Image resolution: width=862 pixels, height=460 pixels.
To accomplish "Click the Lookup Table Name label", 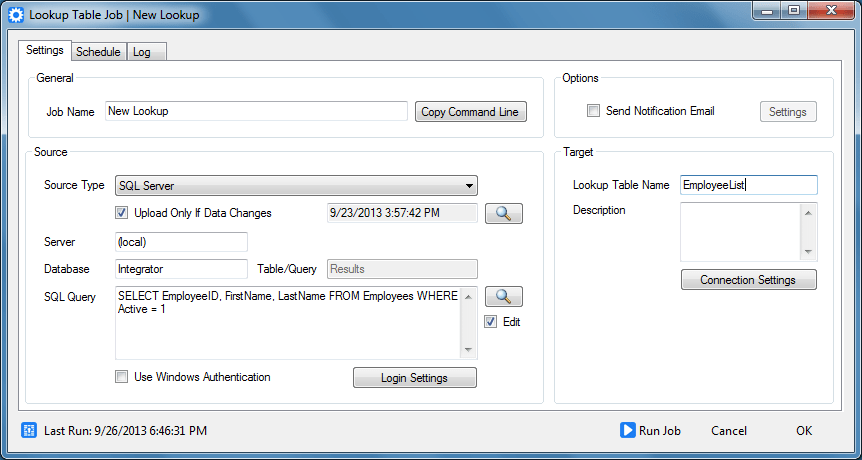I will coord(621,185).
